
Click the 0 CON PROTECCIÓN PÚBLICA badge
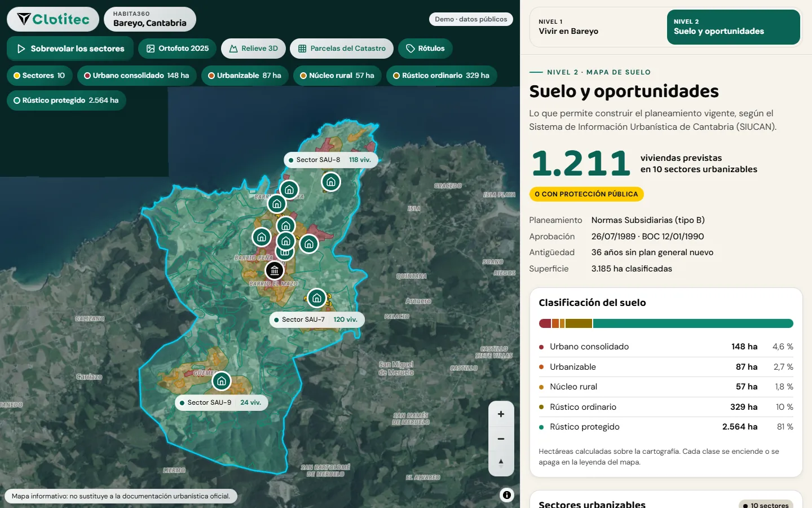[586, 194]
